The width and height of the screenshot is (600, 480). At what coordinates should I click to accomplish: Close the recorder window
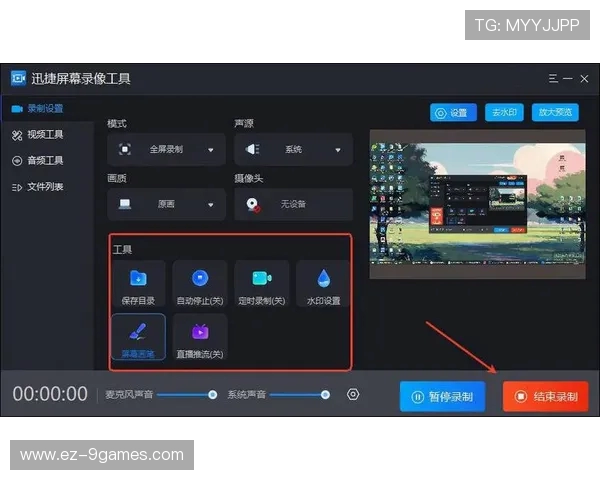coord(584,78)
